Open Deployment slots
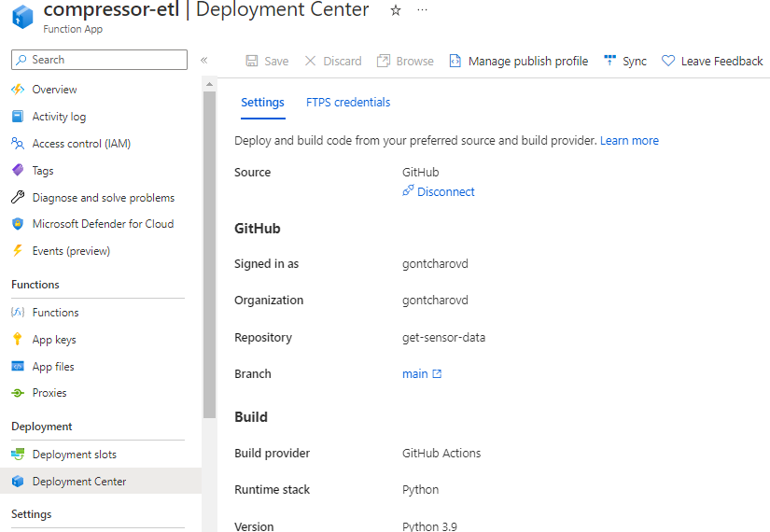This screenshot has width=770, height=532. pyautogui.click(x=74, y=455)
